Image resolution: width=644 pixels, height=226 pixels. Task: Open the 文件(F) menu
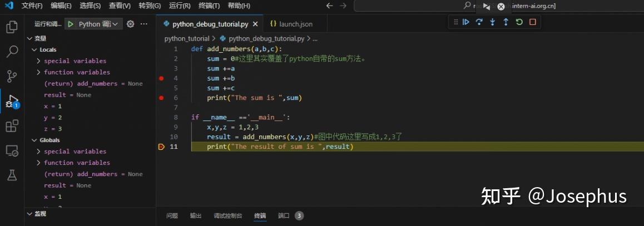click(32, 6)
